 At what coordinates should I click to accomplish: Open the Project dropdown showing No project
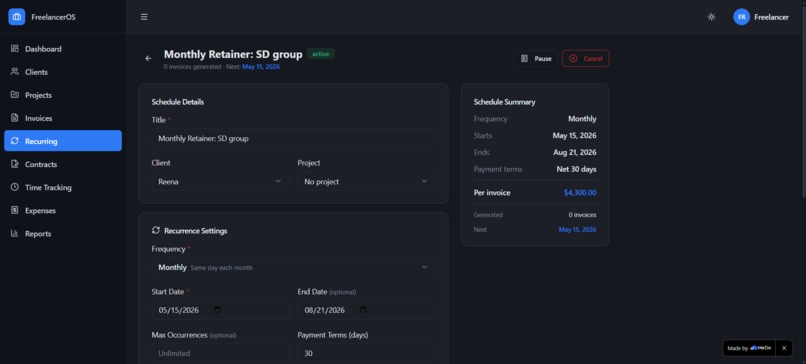(x=366, y=181)
